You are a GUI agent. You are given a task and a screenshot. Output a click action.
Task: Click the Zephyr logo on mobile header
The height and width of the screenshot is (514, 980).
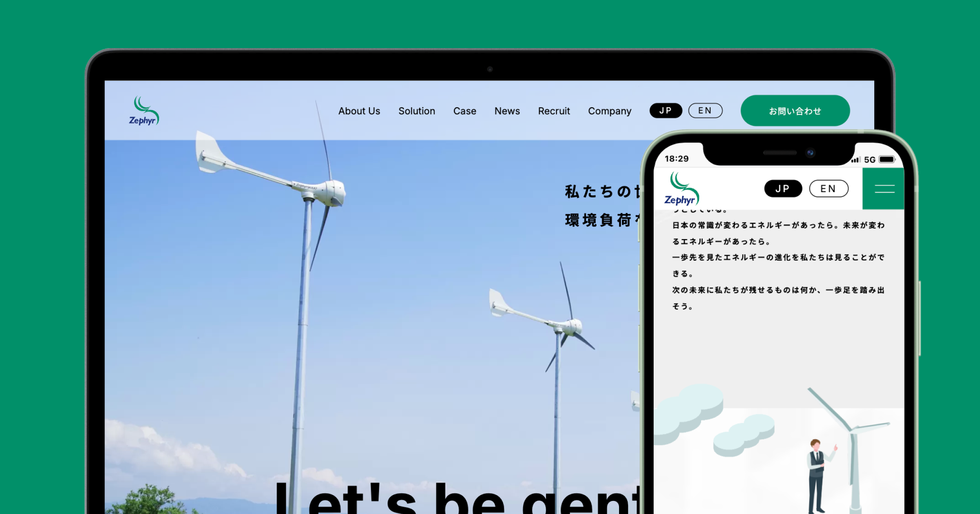click(x=682, y=189)
